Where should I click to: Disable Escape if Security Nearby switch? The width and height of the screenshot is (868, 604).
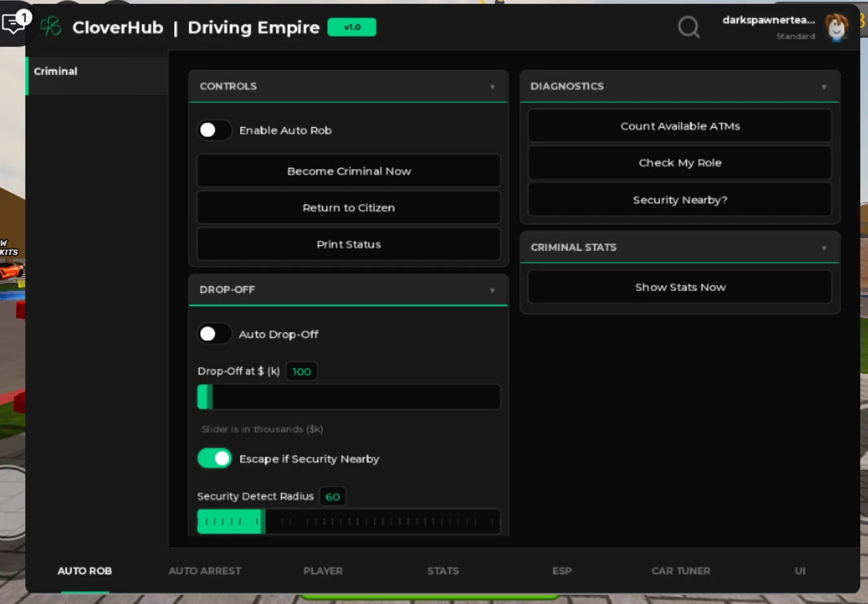click(x=214, y=458)
